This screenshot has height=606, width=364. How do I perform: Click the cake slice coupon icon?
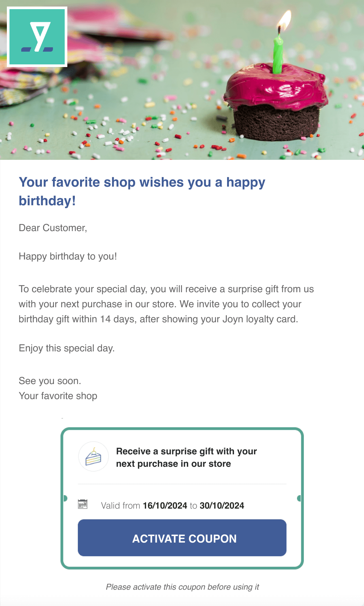[x=93, y=457]
